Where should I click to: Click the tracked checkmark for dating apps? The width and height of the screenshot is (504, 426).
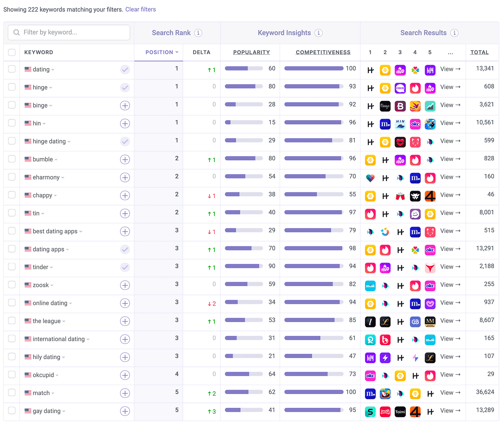coord(125,249)
